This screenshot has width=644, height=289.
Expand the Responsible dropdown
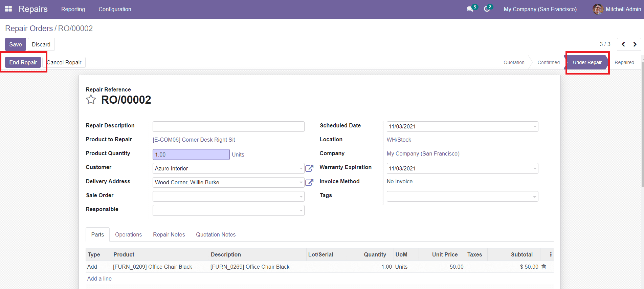[x=301, y=210]
